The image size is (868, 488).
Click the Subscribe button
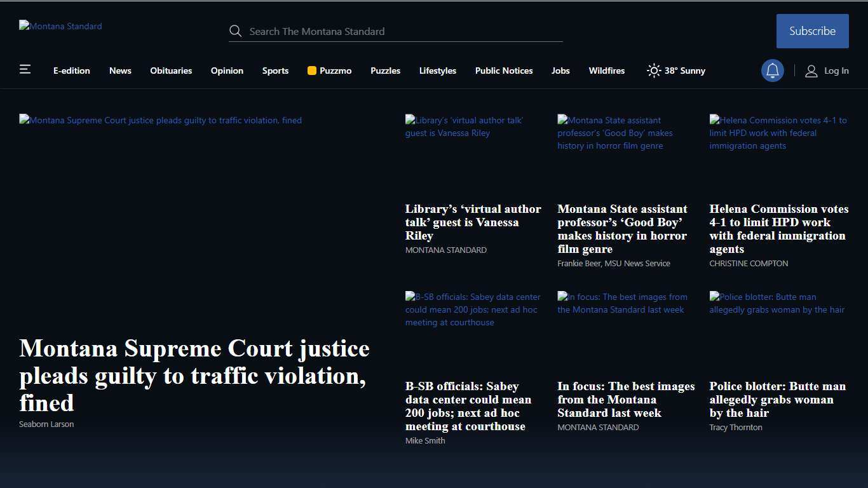[812, 30]
